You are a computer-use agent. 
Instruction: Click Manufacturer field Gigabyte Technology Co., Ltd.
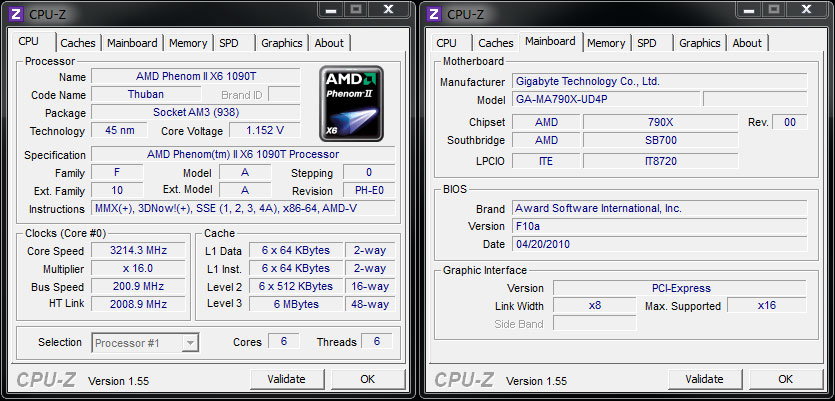[x=660, y=81]
